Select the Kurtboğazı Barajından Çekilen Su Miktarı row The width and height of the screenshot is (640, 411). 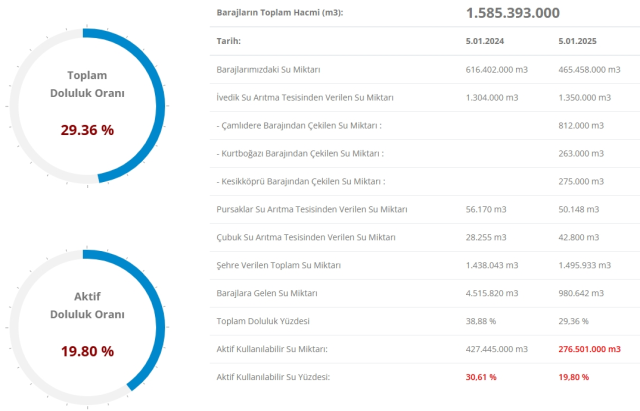pos(300,153)
